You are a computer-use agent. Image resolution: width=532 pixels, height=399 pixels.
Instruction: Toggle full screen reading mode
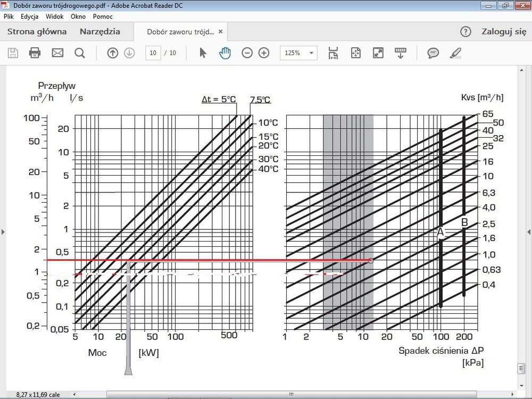point(378,53)
